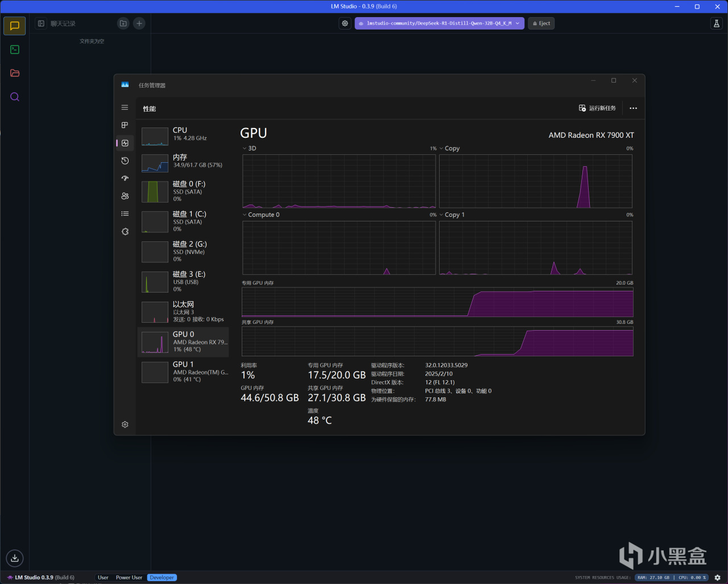
Task: Click the 文件夹为空 empty folder message
Action: pyautogui.click(x=92, y=42)
